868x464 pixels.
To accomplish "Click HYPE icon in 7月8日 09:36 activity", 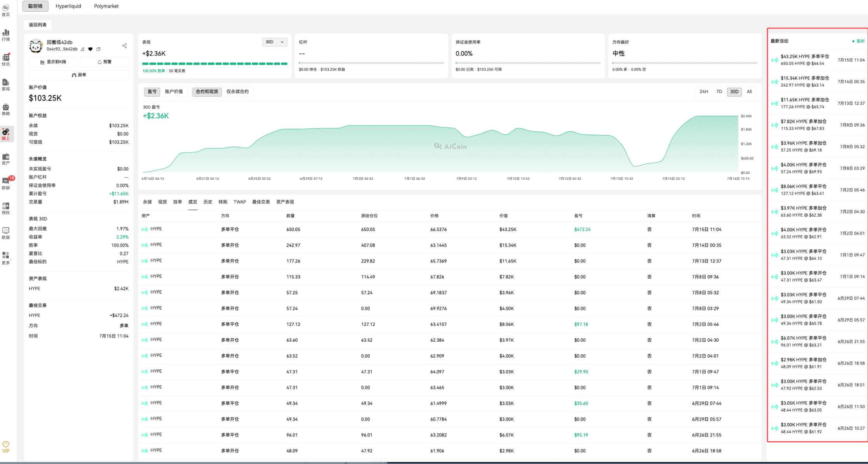I will [x=774, y=125].
